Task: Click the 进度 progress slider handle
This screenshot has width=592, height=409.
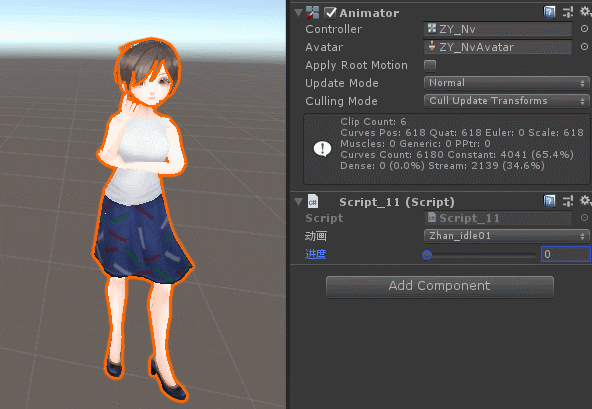Action: 427,255
